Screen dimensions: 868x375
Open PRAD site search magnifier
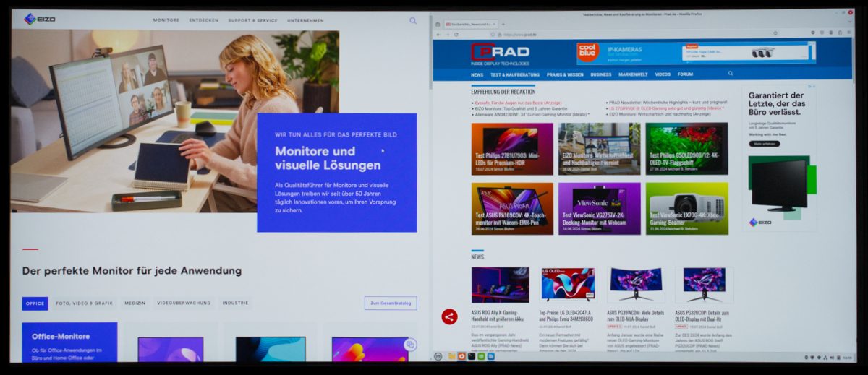731,74
